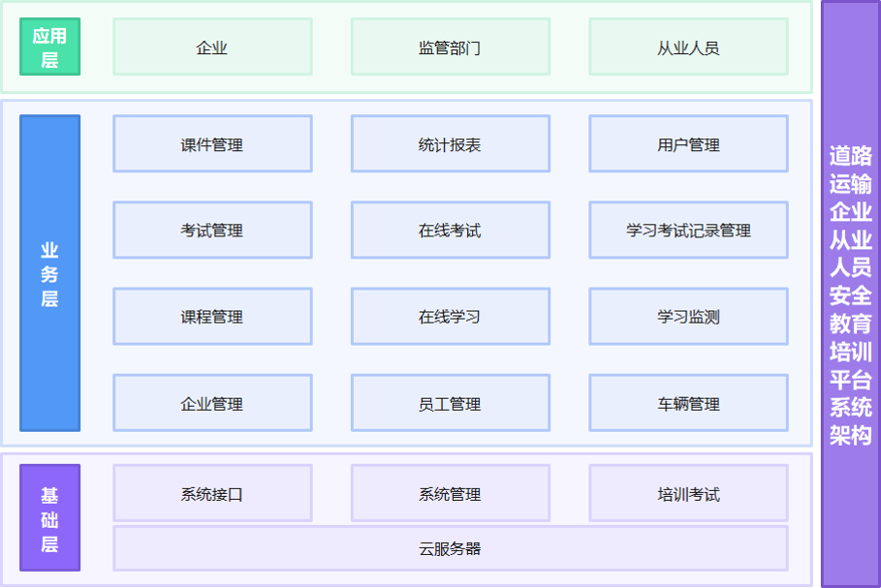The image size is (881, 588).
Task: Open the 企业管理 module
Action: [x=211, y=403]
